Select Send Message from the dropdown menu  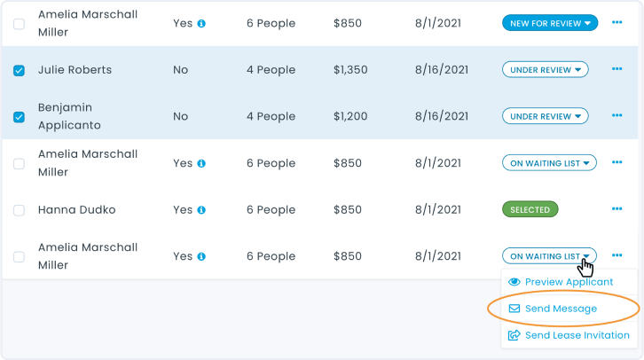(x=561, y=309)
